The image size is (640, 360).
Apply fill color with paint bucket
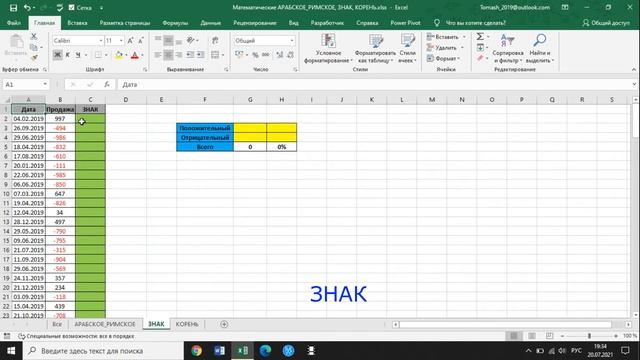tap(119, 55)
